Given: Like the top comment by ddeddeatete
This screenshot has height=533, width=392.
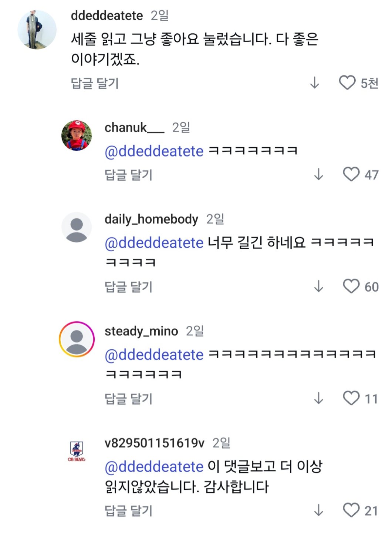Looking at the screenshot, I should 347,83.
